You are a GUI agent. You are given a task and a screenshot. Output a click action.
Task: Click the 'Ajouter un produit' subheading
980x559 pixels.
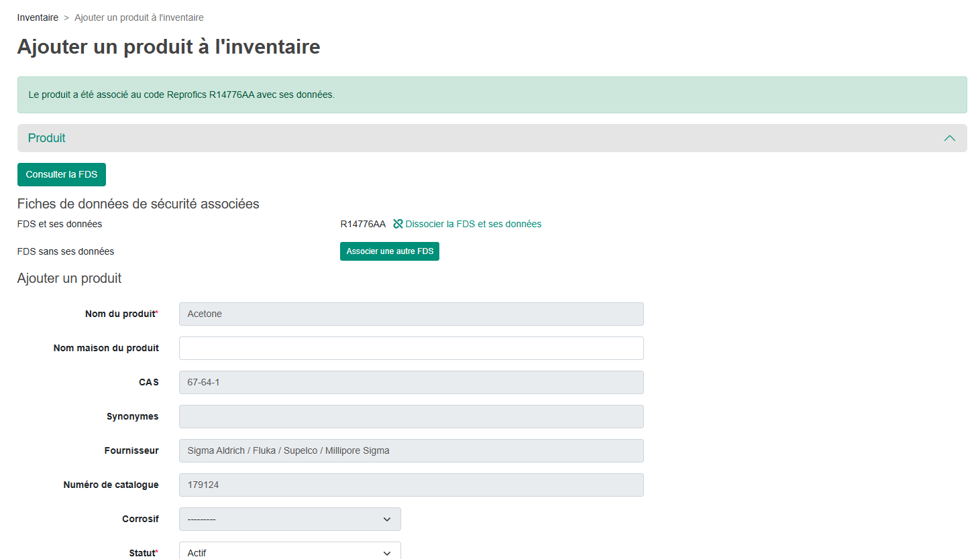tap(69, 278)
